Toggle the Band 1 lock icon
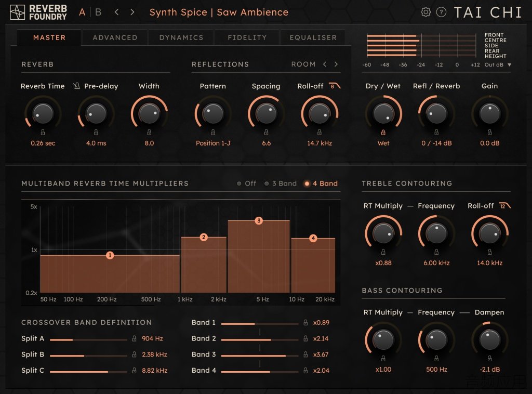Screen dimensions: 532x394 click(x=305, y=322)
